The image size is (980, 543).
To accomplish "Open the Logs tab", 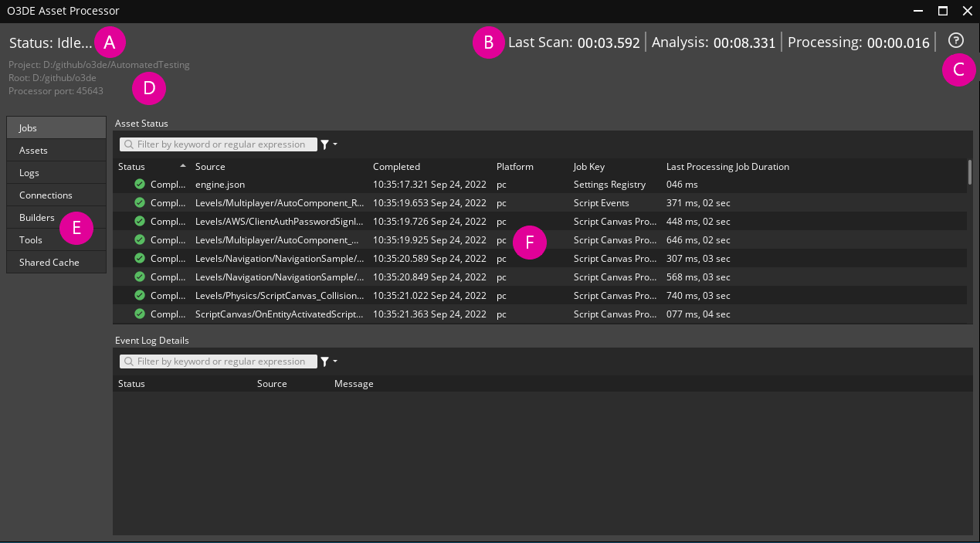I will tap(29, 172).
